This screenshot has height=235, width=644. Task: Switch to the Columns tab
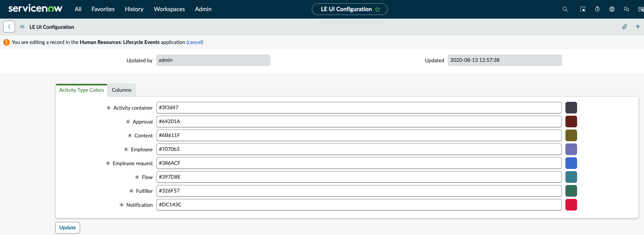click(x=121, y=90)
